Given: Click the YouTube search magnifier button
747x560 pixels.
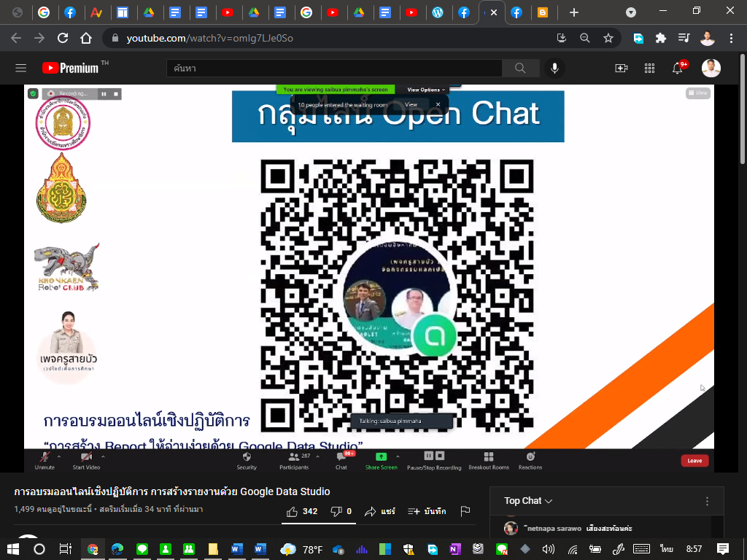Looking at the screenshot, I should (520, 68).
